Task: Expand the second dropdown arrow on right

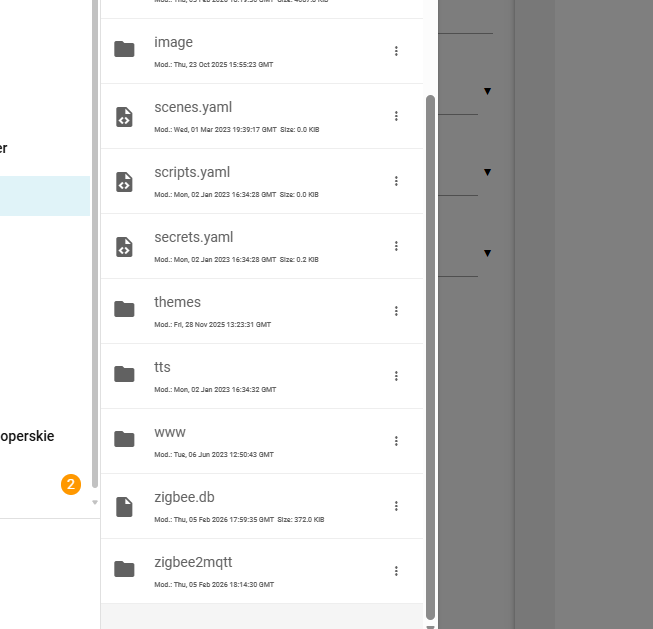Action: [x=487, y=172]
